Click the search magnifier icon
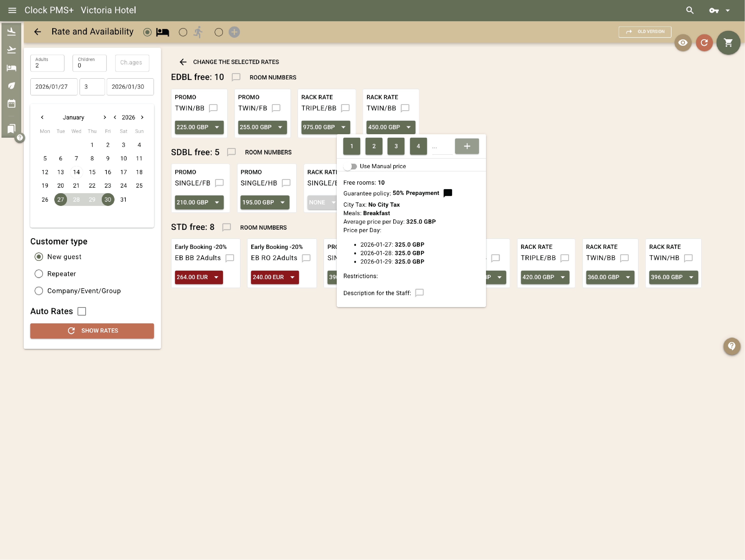 pos(689,10)
